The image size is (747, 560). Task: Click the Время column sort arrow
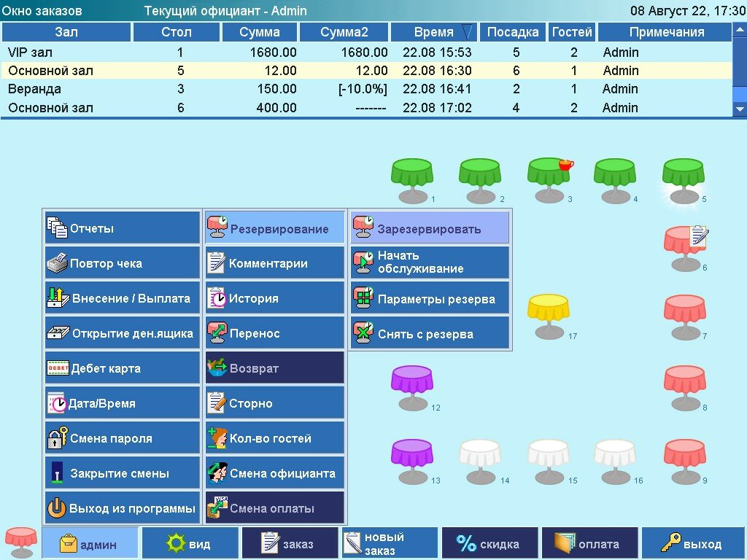pyautogui.click(x=468, y=32)
